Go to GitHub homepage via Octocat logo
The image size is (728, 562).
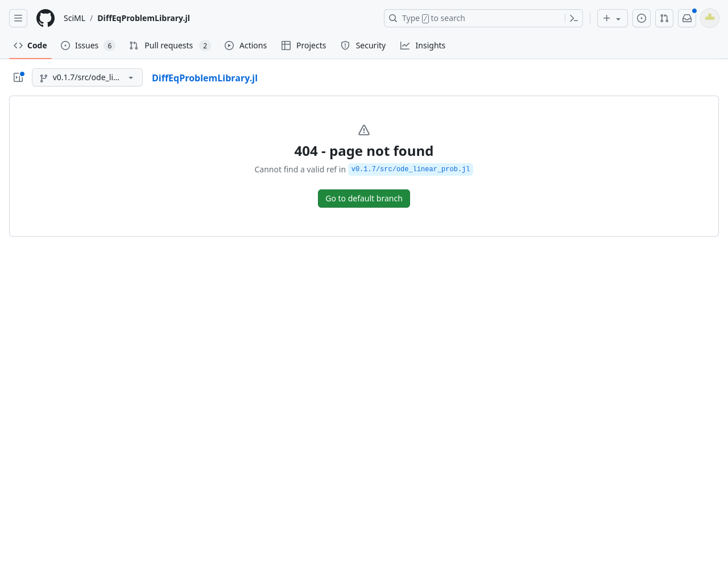point(45,18)
